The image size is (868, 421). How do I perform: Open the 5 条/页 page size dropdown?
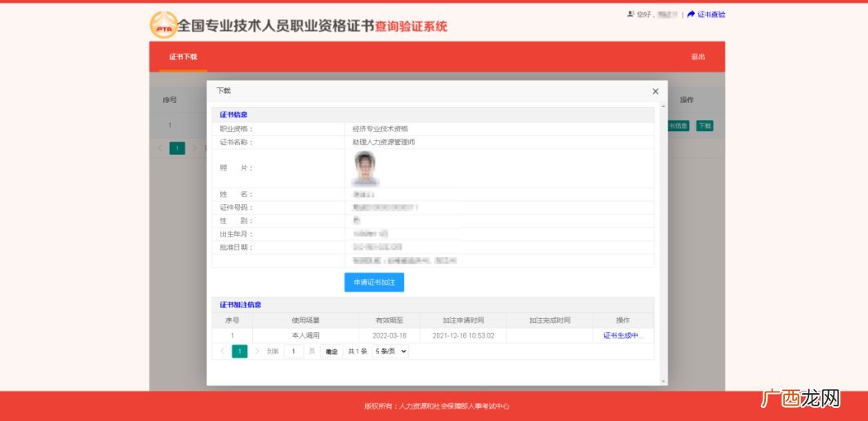coord(390,352)
